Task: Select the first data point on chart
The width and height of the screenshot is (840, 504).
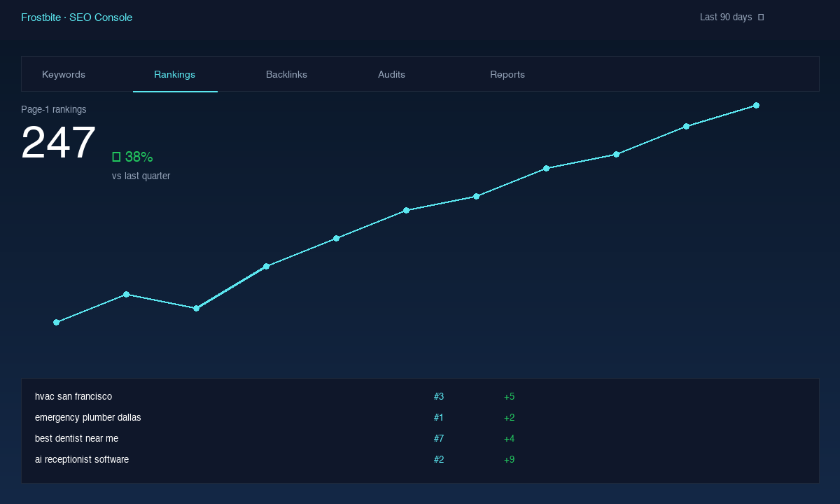Action: click(56, 322)
